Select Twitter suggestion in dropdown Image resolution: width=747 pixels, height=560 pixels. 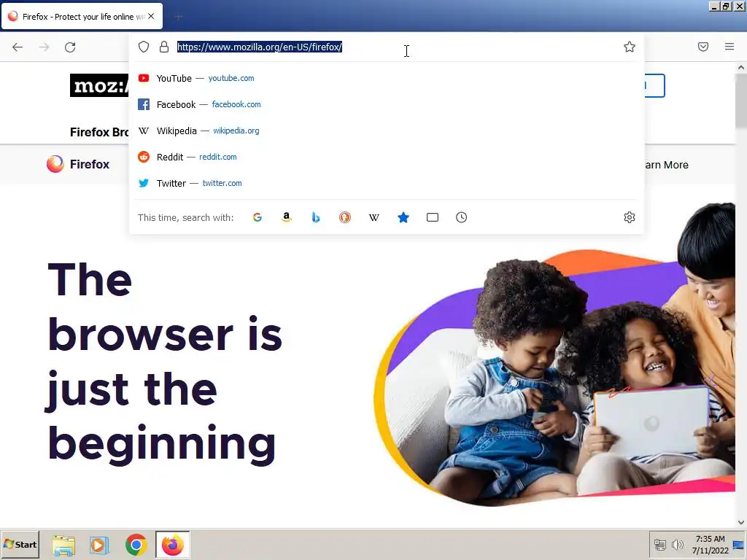click(x=387, y=183)
